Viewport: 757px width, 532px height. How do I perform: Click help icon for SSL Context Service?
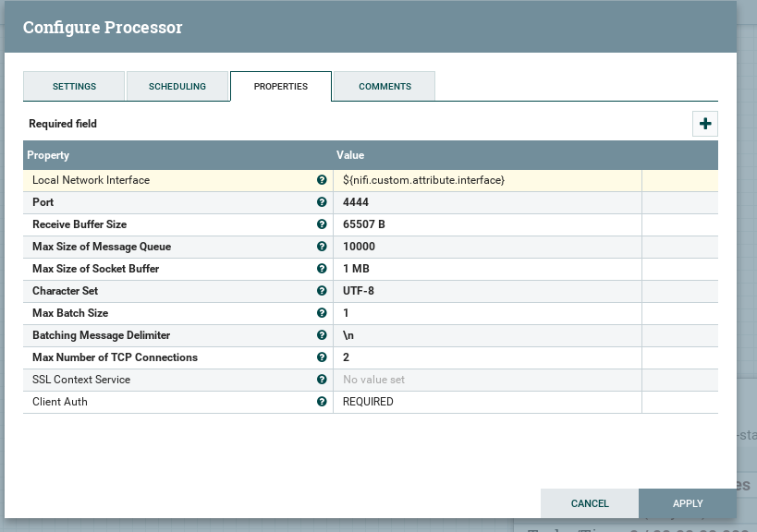(322, 380)
